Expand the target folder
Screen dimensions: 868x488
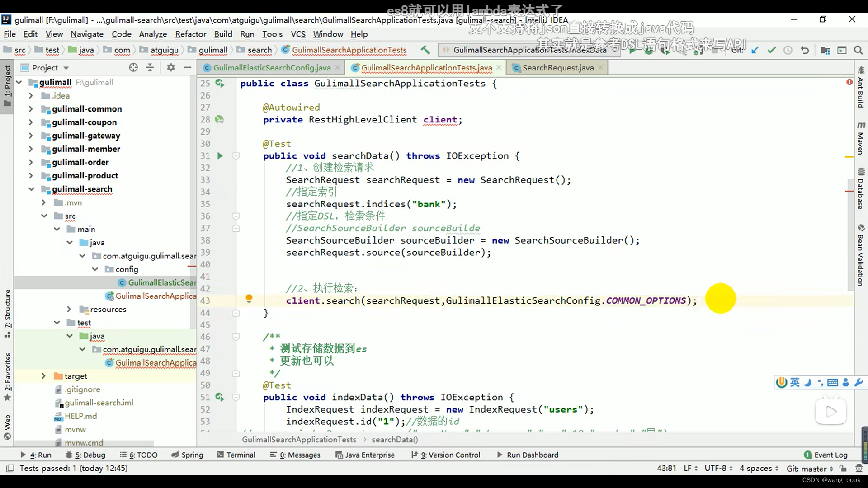pos(43,376)
